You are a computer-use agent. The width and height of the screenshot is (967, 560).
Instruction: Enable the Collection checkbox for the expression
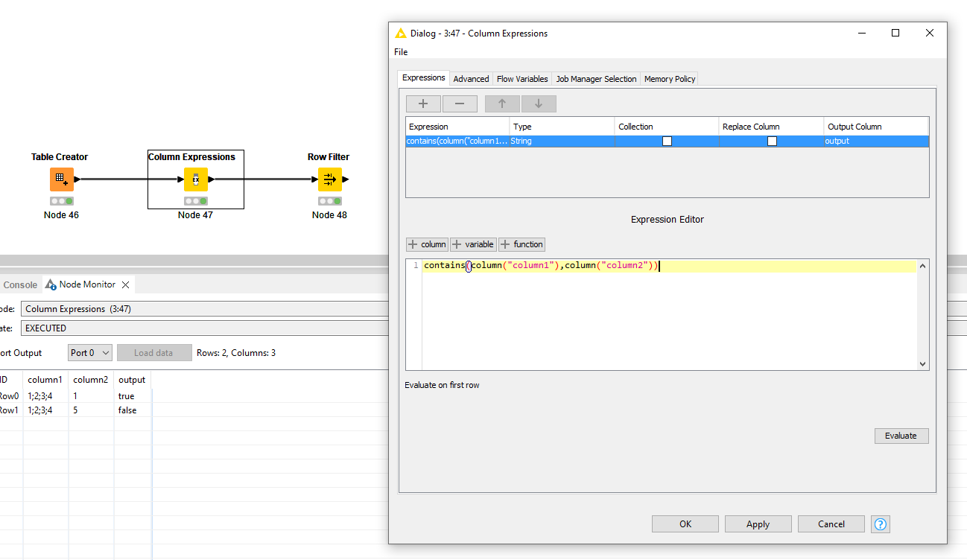pos(667,141)
